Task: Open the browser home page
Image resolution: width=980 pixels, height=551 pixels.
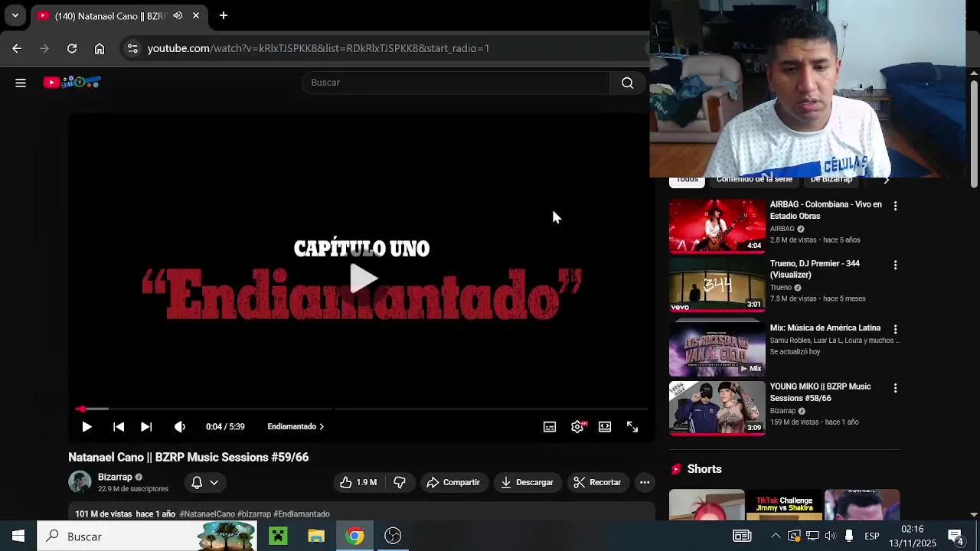Action: point(100,48)
